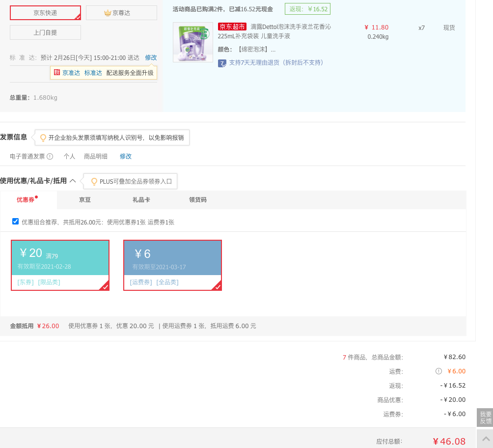
Task: Click -¥20.00 商品优惠 amount in summary
Action: tap(453, 399)
